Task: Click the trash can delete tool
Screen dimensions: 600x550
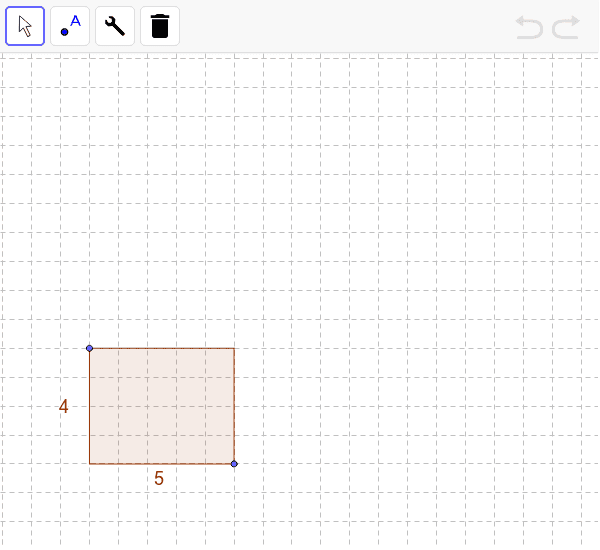Action: point(160,26)
